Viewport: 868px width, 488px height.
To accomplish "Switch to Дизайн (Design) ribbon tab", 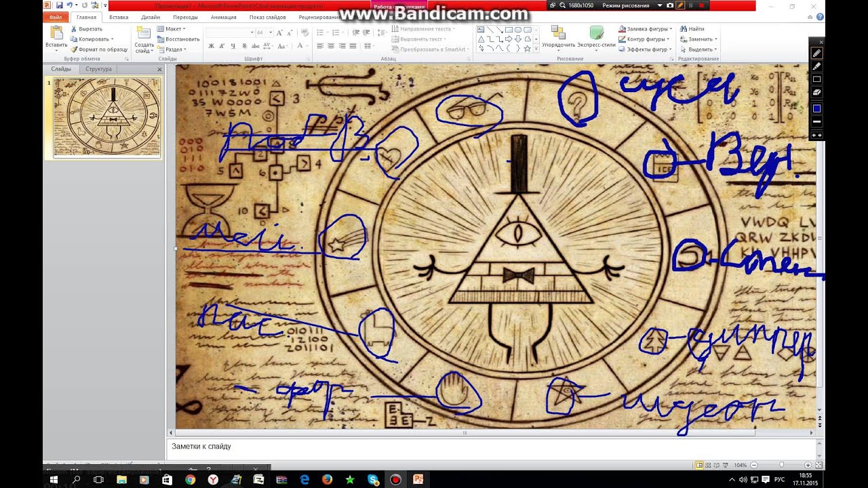I will point(151,17).
